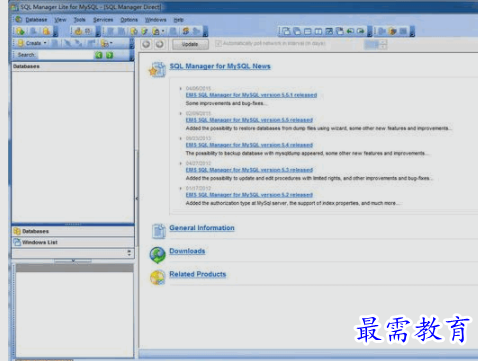Click the General Information document icon
This screenshot has width=478, height=361.
pyautogui.click(x=158, y=231)
